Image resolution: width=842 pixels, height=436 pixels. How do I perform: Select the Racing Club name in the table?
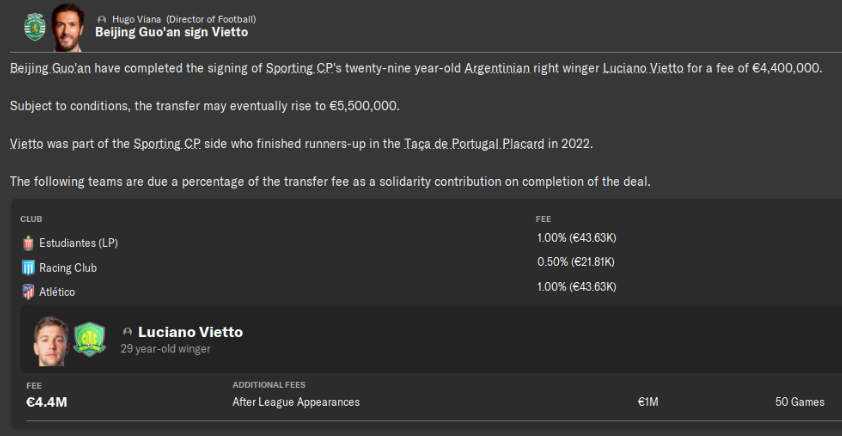(68, 268)
